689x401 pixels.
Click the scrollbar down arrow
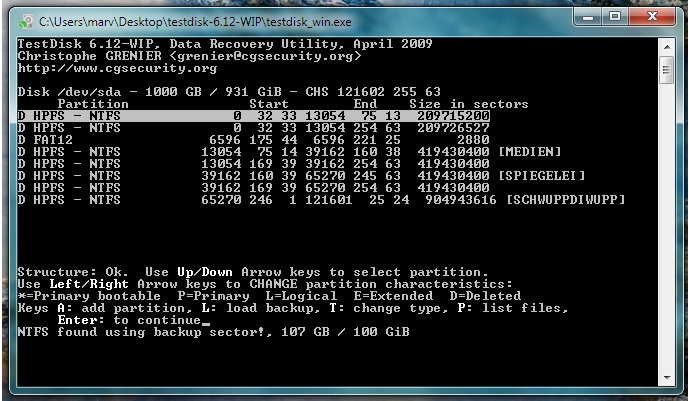[667, 378]
